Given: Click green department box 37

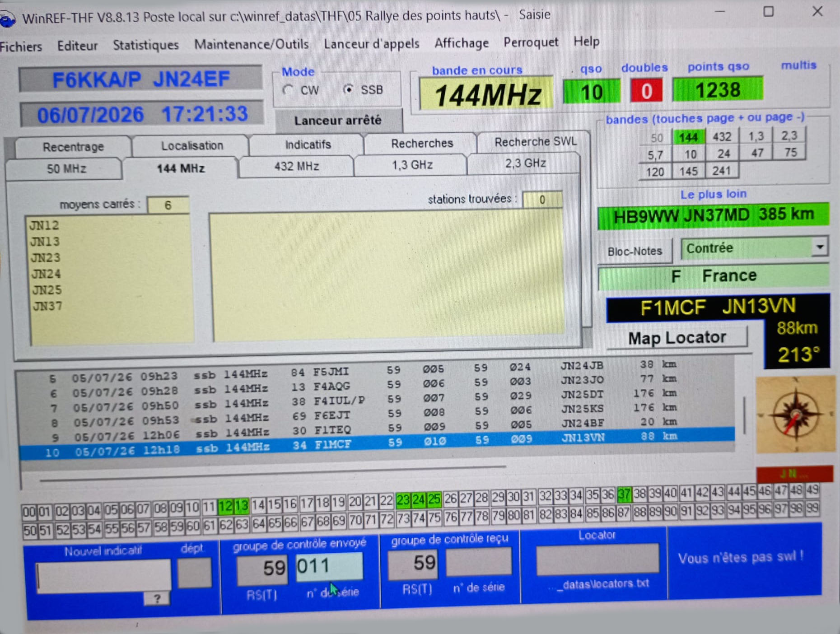Looking at the screenshot, I should click(624, 494).
